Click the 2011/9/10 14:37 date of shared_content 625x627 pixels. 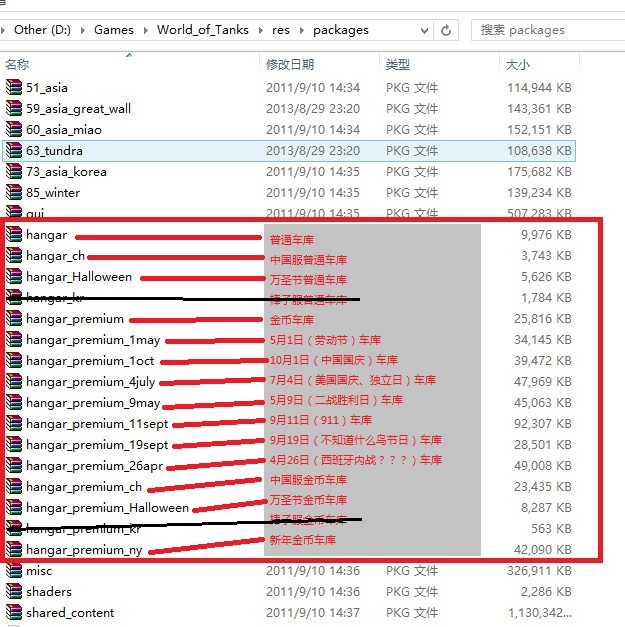(x=313, y=613)
